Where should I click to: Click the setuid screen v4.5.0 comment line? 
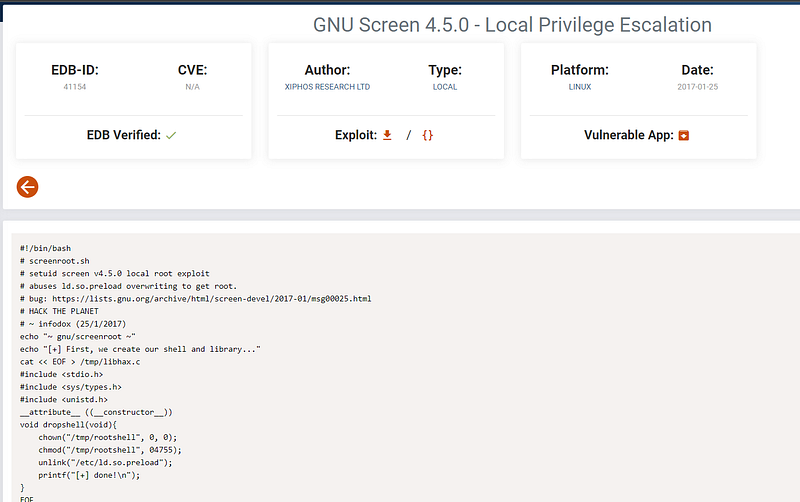(x=115, y=273)
